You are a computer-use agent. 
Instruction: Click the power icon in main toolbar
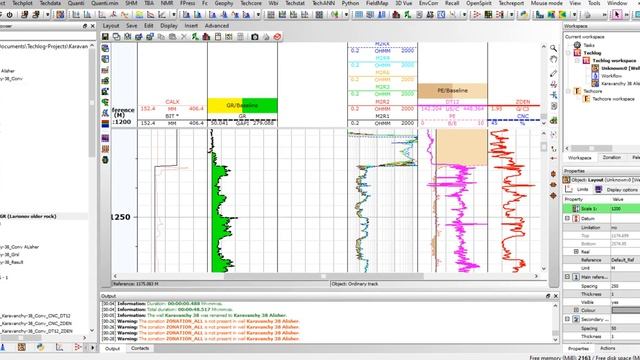coord(9,15)
